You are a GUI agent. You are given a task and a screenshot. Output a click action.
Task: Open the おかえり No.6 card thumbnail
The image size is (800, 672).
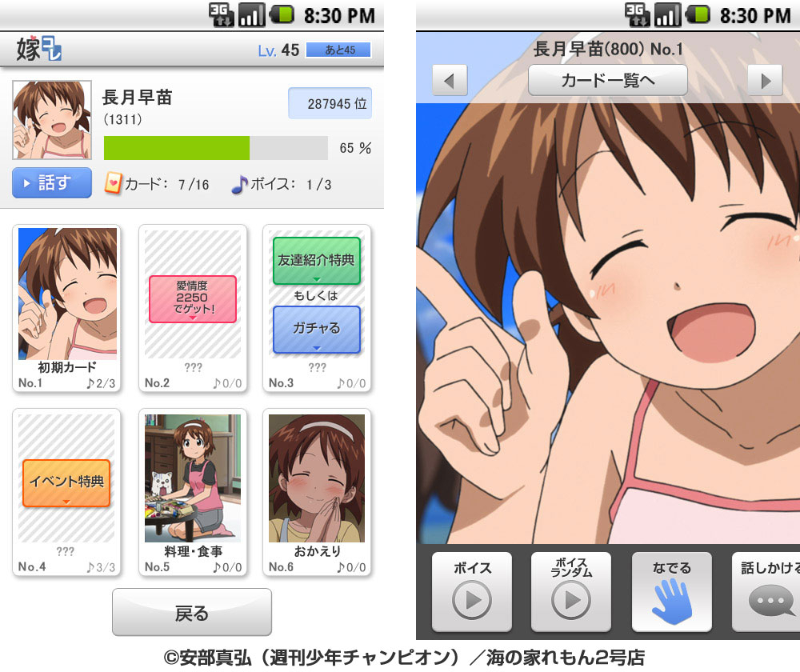[x=317, y=478]
